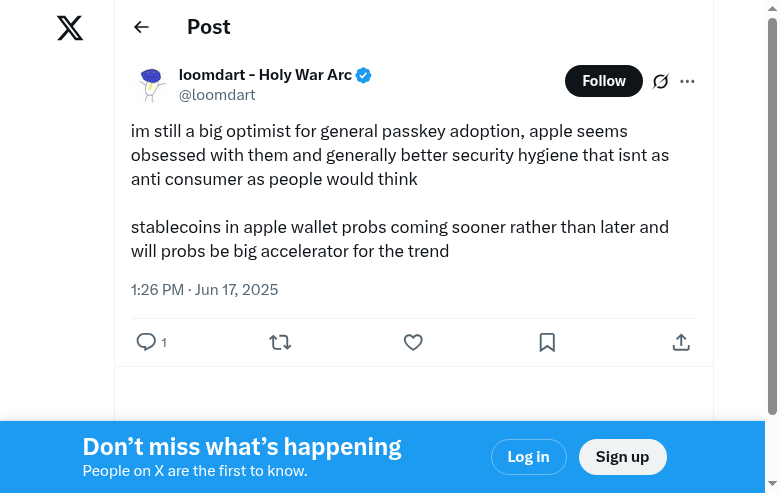The width and height of the screenshot is (780, 493).
Task: Open the @loomdart handle link
Action: pyautogui.click(x=217, y=95)
